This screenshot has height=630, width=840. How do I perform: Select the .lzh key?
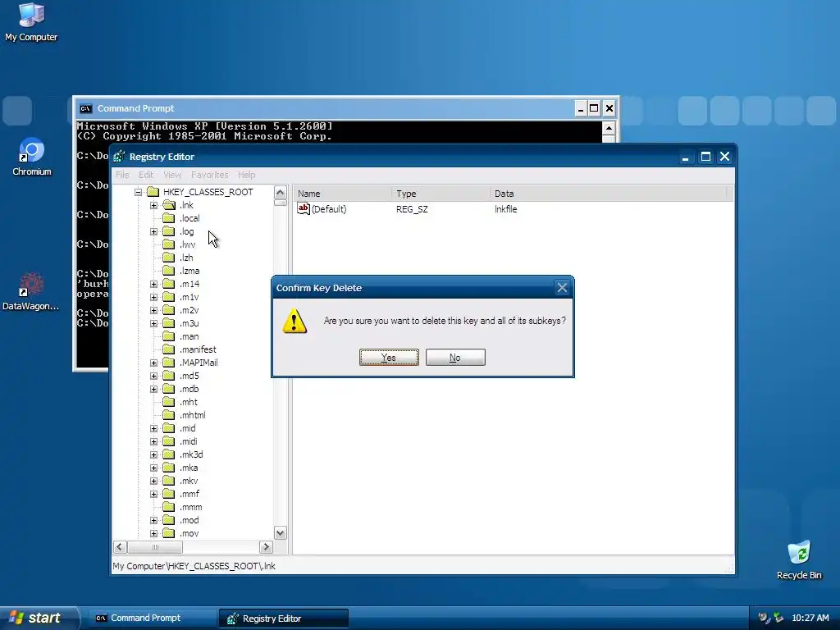pyautogui.click(x=186, y=258)
